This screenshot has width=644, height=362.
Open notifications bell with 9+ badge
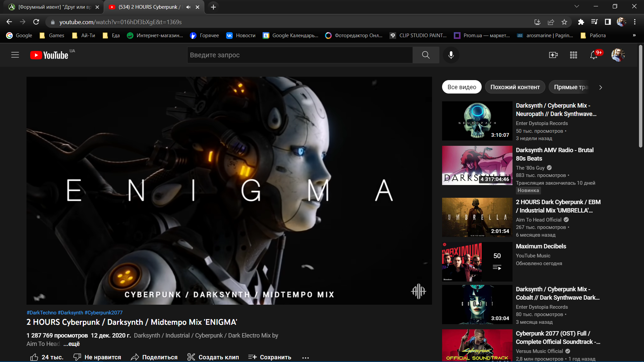click(x=594, y=55)
